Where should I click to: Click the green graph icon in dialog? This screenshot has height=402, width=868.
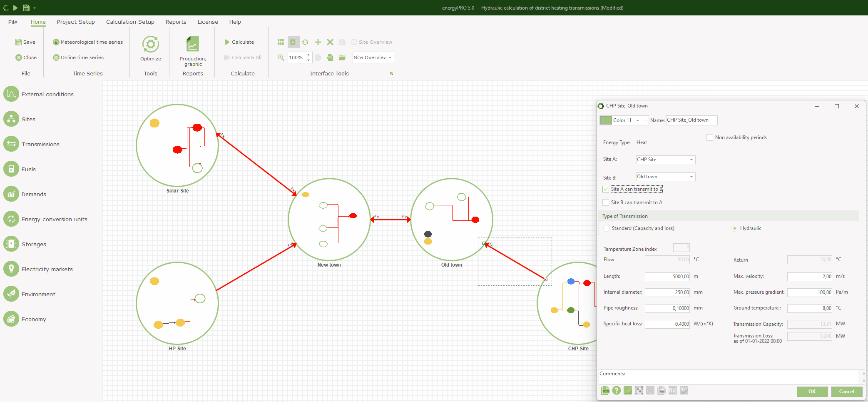click(x=628, y=390)
